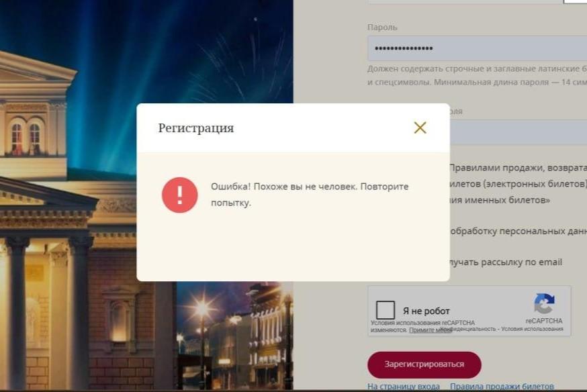Tick the Я не робот checkbox

(x=386, y=310)
